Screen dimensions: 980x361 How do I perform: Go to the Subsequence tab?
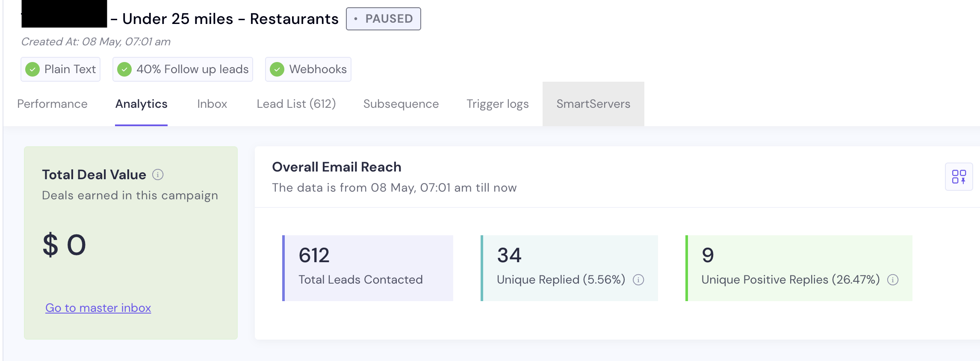(401, 104)
